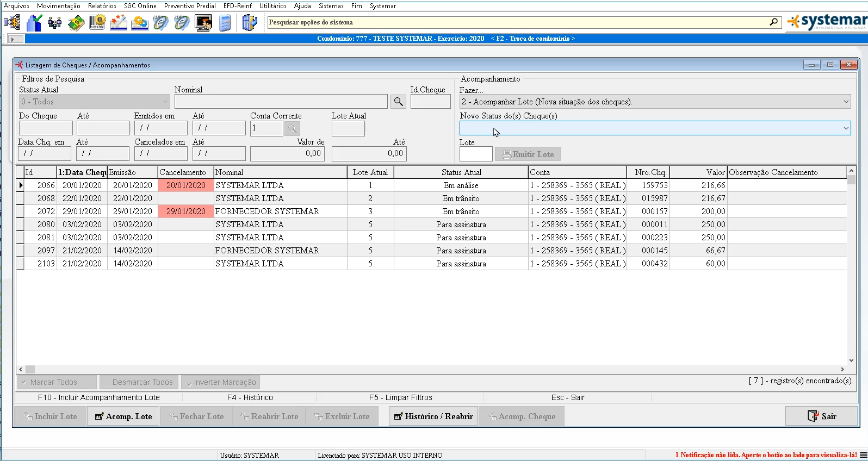Screen dimensions: 868x461
Task: Click Acomp. Lote button
Action: click(x=123, y=416)
